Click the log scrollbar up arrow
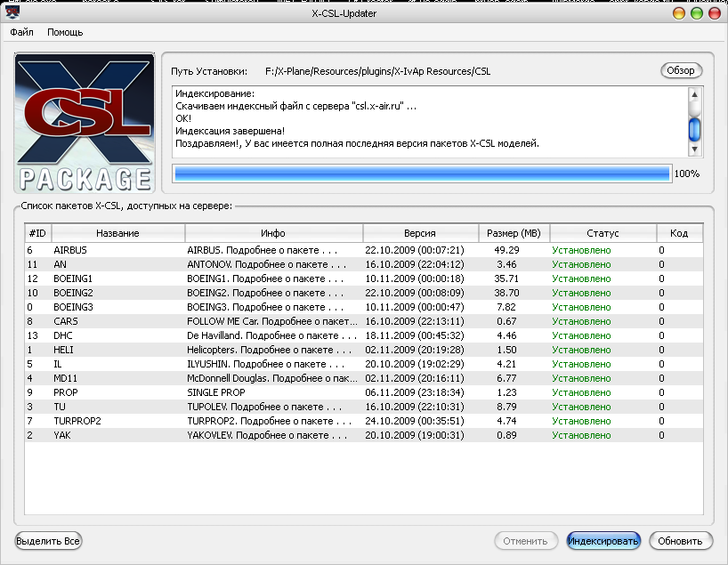The image size is (728, 565). pos(694,94)
